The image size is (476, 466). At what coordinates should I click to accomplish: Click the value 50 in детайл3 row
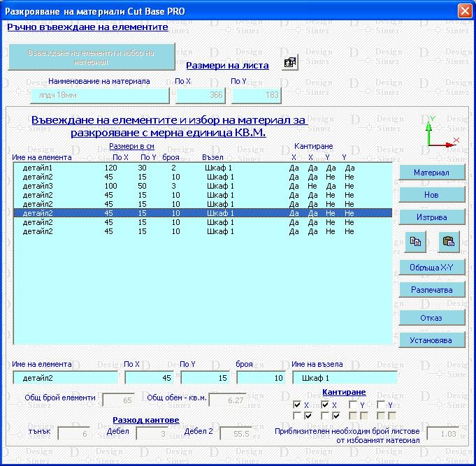(x=142, y=186)
